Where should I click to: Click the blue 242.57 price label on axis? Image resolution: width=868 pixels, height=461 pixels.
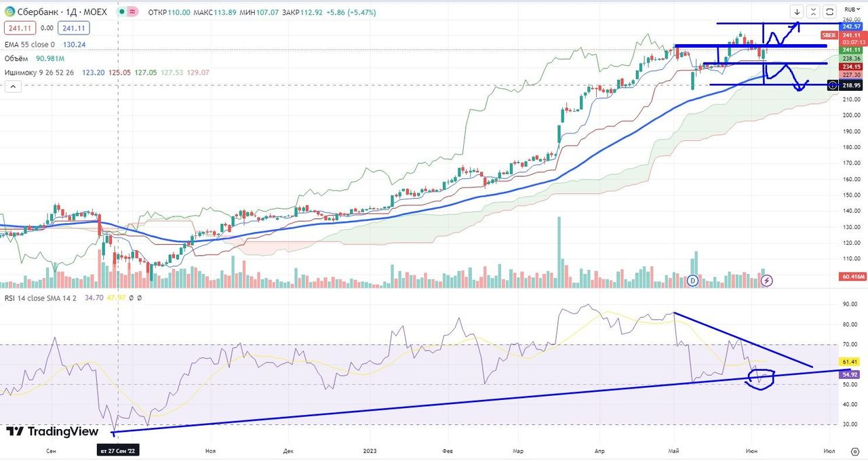(x=851, y=25)
